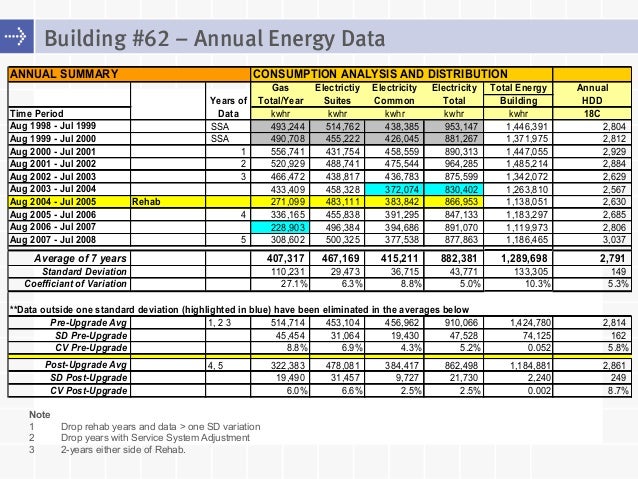Screen dimensions: 638x479
Task: Click note '2-years either side of Rehab.'
Action: 123,450
